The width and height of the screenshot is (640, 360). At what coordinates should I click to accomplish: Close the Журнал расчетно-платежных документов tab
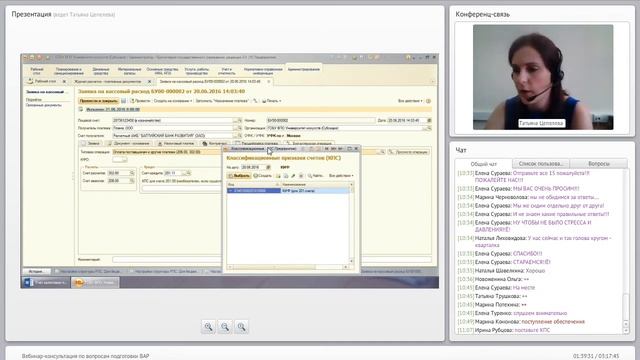149,82
